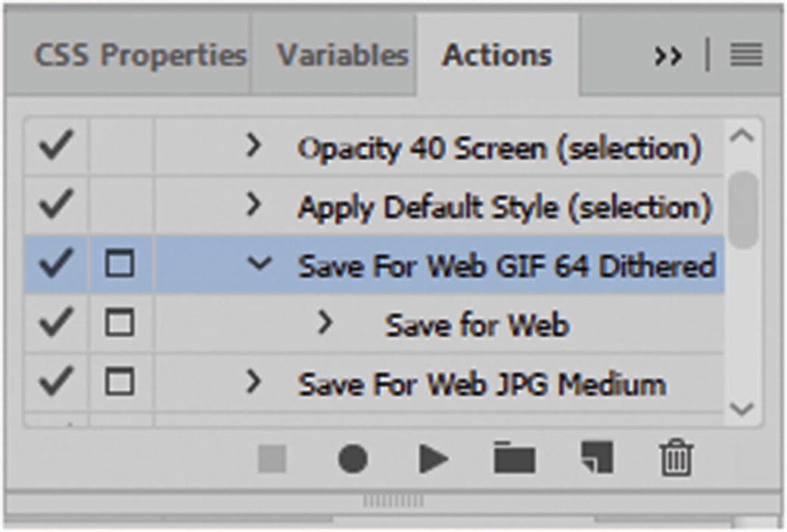787x532 pixels.
Task: Select the Save For Web JPG Medium action
Action: pyautogui.click(x=481, y=384)
